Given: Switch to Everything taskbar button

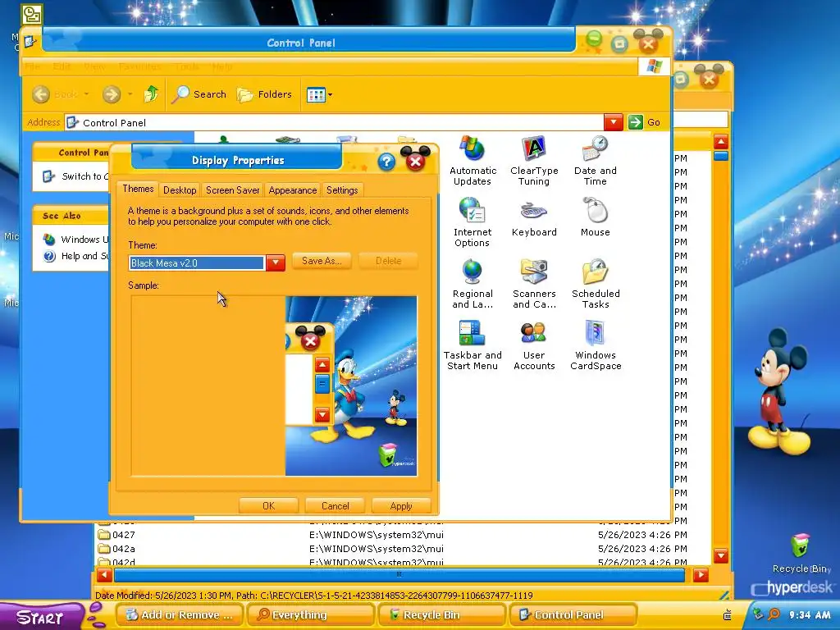Looking at the screenshot, I should coord(311,615).
